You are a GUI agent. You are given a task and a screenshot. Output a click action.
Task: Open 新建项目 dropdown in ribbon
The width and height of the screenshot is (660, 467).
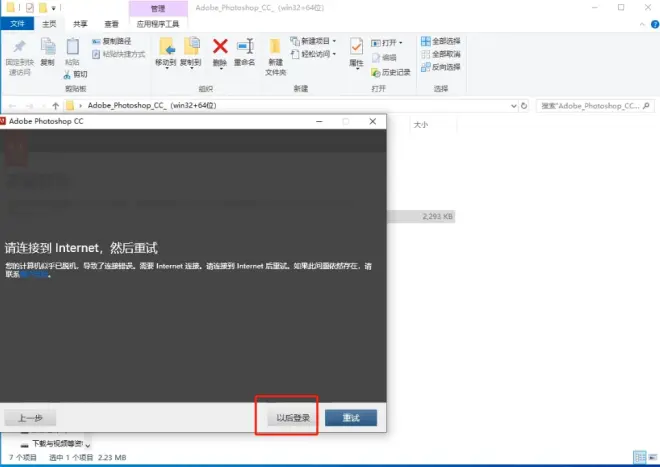314,41
